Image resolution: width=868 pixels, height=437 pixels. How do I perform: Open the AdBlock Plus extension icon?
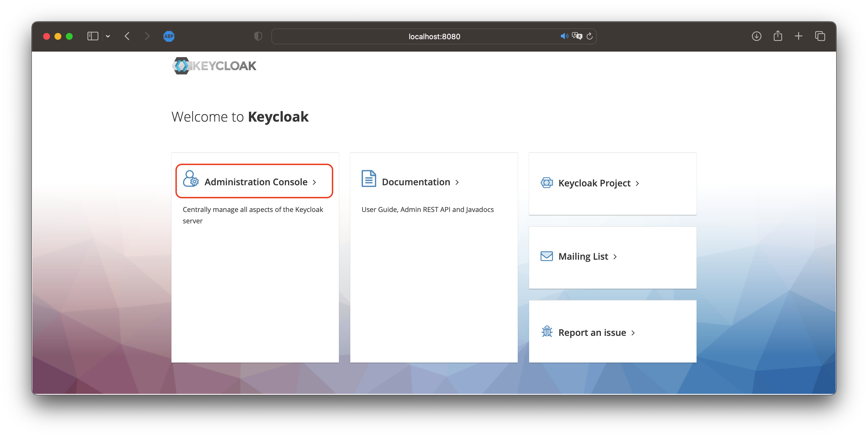[x=169, y=36]
